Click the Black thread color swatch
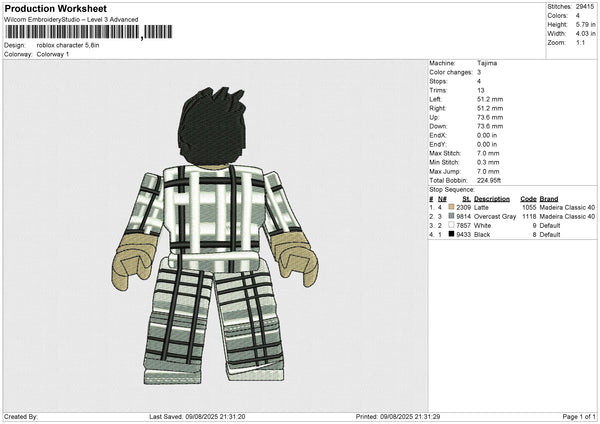 451,234
